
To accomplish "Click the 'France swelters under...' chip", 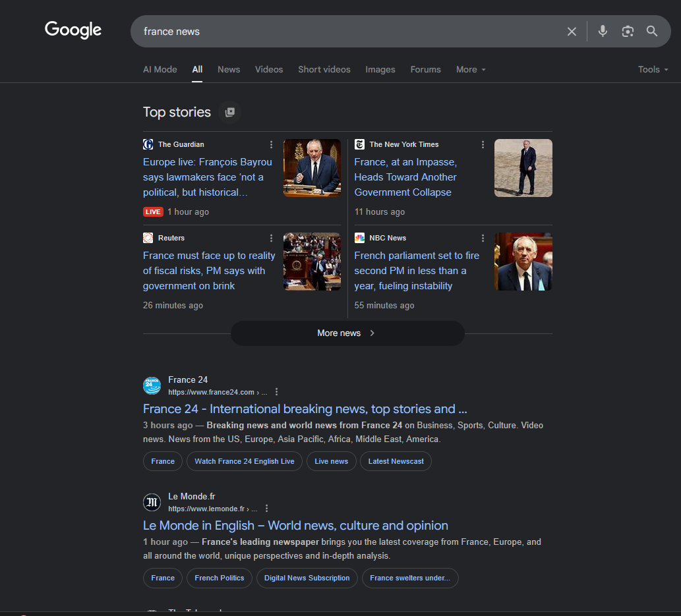I will (410, 578).
